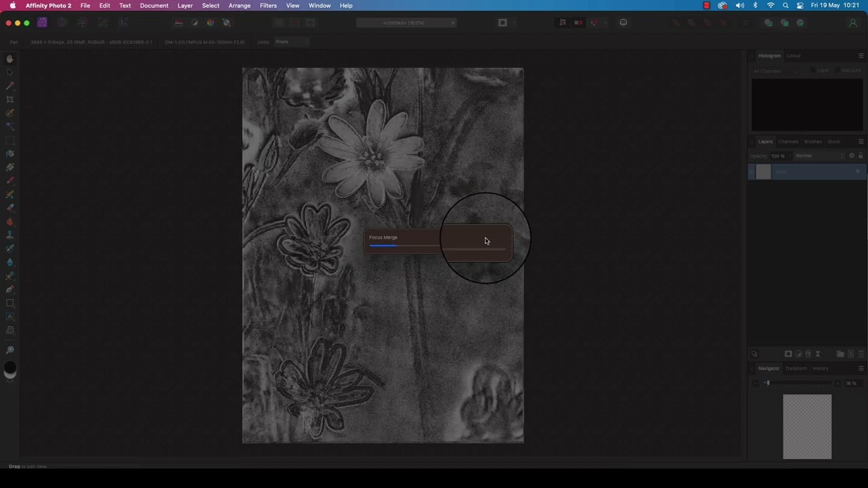868x488 pixels.
Task: Open the Arrange menu
Action: click(239, 5)
